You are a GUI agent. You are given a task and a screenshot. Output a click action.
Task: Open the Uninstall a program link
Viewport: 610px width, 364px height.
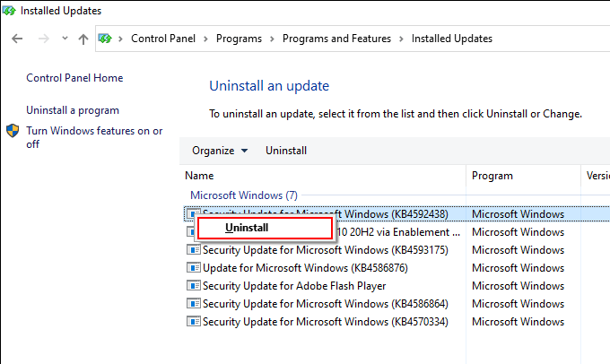(73, 110)
